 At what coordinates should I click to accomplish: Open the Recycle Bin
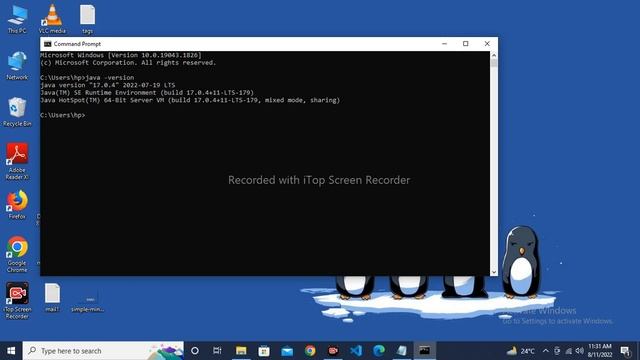[x=17, y=112]
